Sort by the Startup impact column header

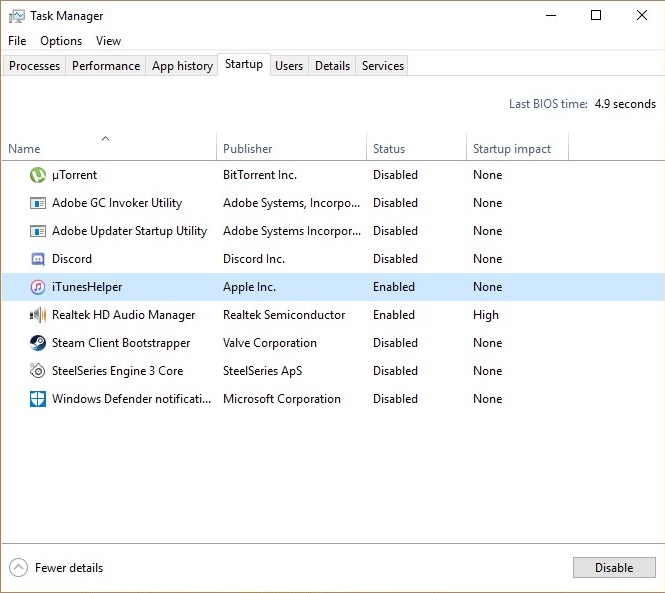(517, 147)
